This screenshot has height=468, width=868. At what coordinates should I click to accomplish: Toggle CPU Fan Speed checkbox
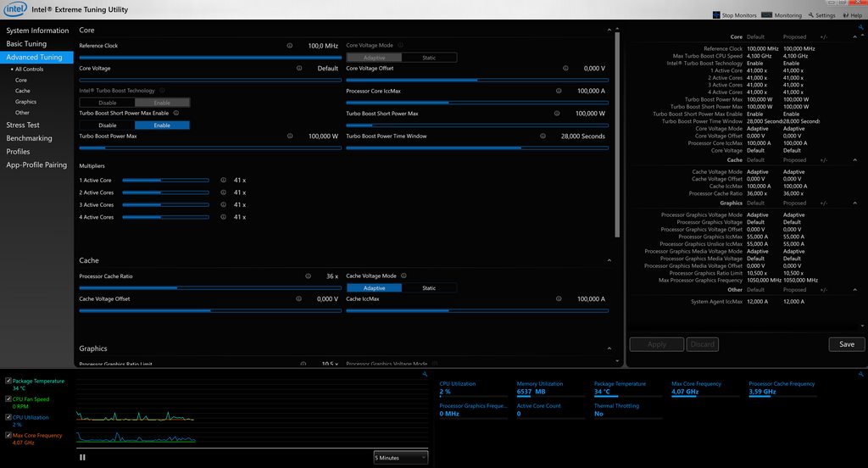[x=8, y=398]
